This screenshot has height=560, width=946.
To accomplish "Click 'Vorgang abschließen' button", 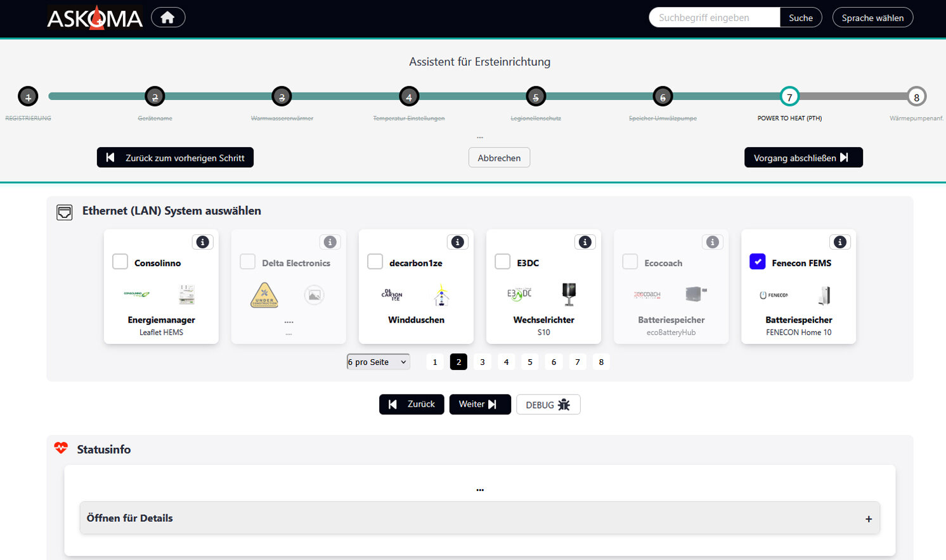I will pyautogui.click(x=803, y=158).
